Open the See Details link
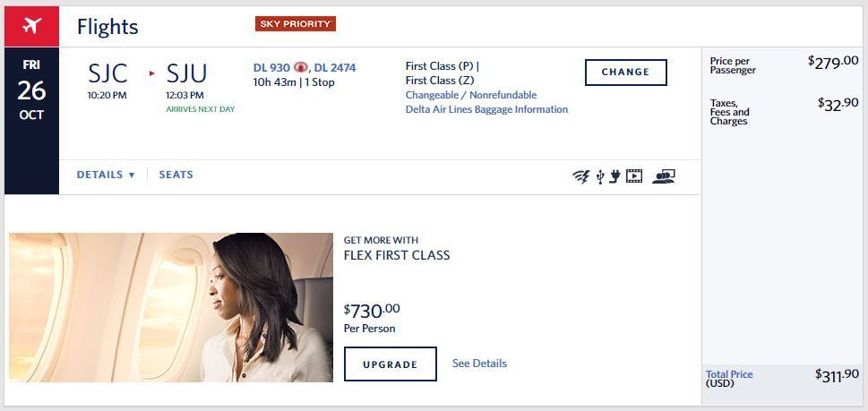This screenshot has width=868, height=411. tap(479, 364)
